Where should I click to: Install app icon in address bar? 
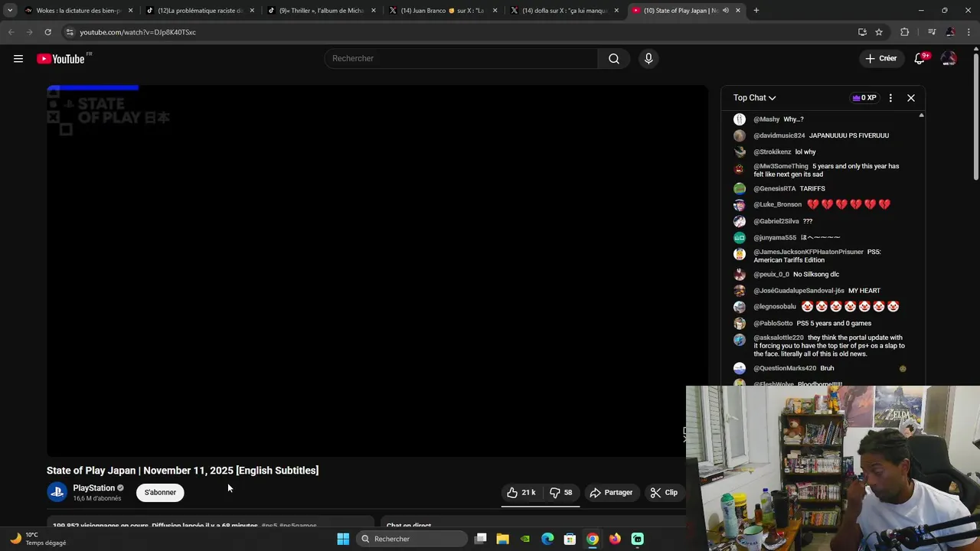(x=862, y=32)
